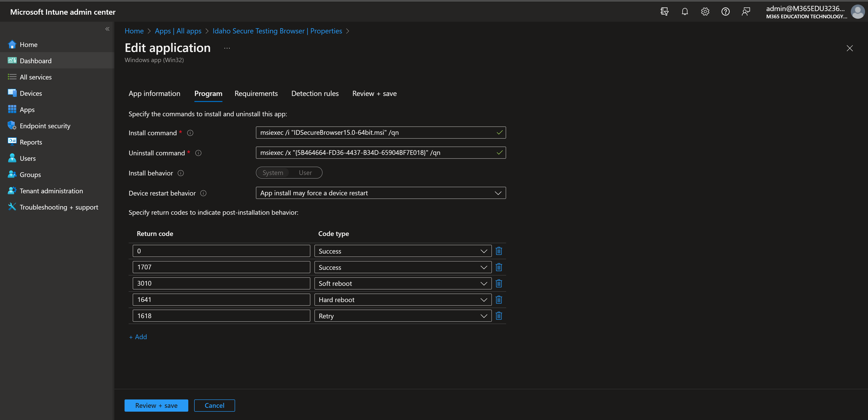Click into the Install command field

click(x=381, y=133)
